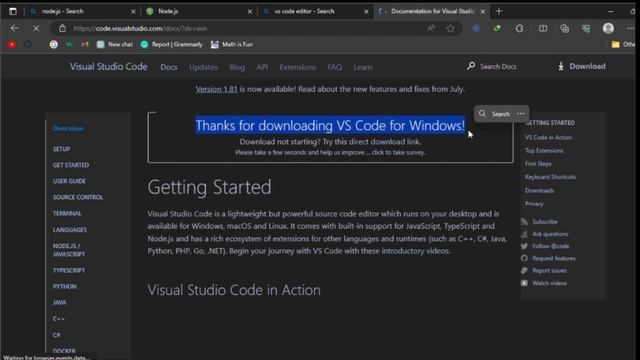Click the Search Docs magnifier icon
This screenshot has width=640, height=360.
coord(471,66)
